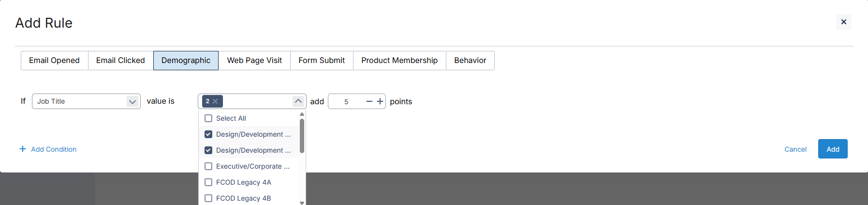Click the plus icon beside Add Condition
Viewport: 868px width, 205px height.
(x=23, y=149)
